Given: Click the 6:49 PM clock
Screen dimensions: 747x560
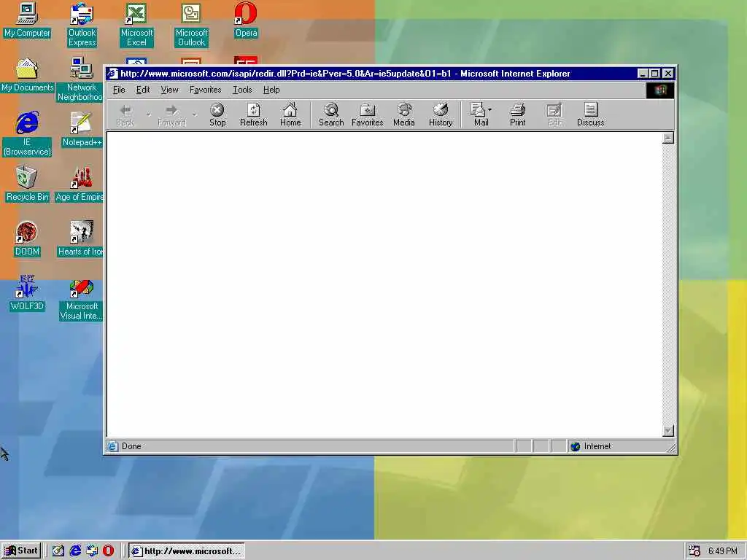Looking at the screenshot, I should point(723,551).
